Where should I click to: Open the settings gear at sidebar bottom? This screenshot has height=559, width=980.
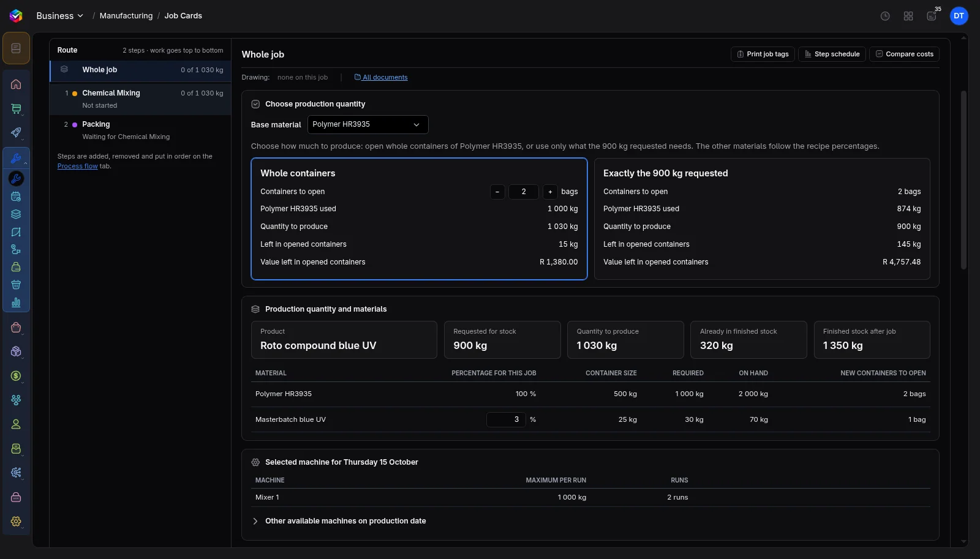click(x=16, y=522)
